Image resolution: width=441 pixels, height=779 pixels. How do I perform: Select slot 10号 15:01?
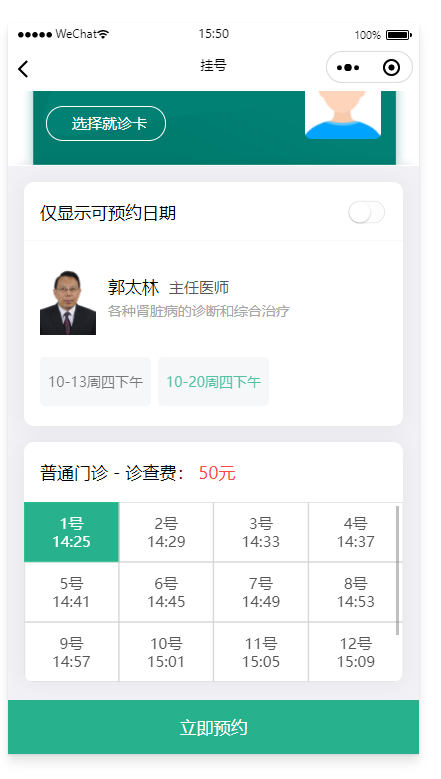point(166,652)
